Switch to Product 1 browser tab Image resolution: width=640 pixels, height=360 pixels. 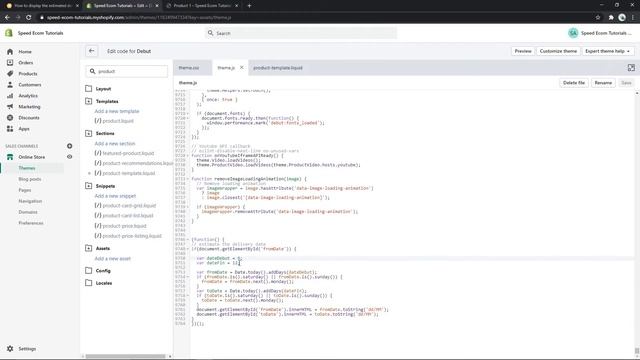[x=202, y=6]
